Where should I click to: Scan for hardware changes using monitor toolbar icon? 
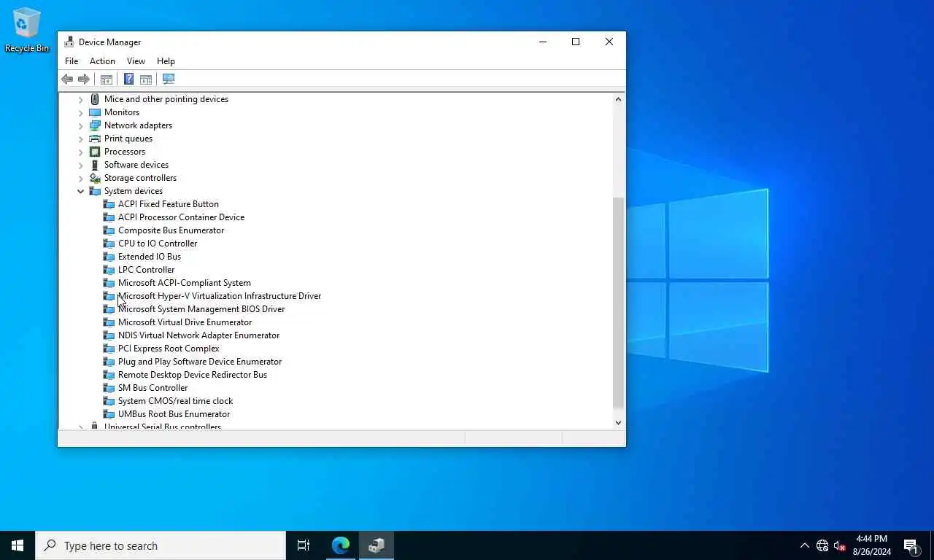[x=169, y=79]
